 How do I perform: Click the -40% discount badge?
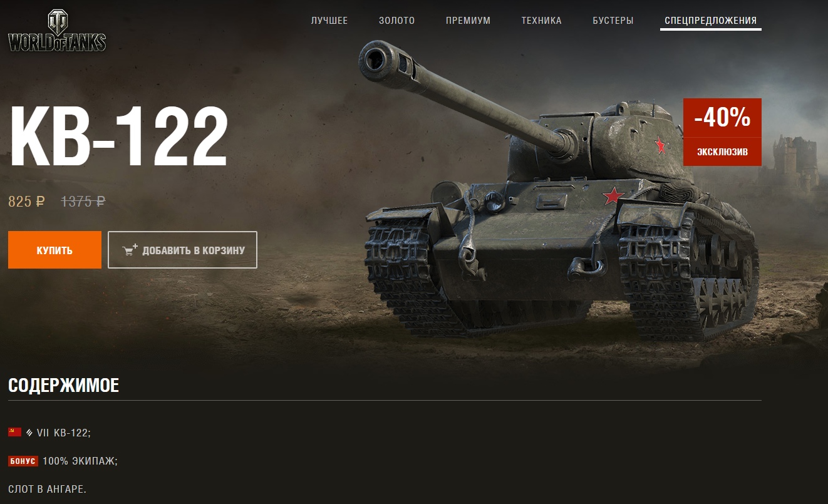tap(722, 118)
